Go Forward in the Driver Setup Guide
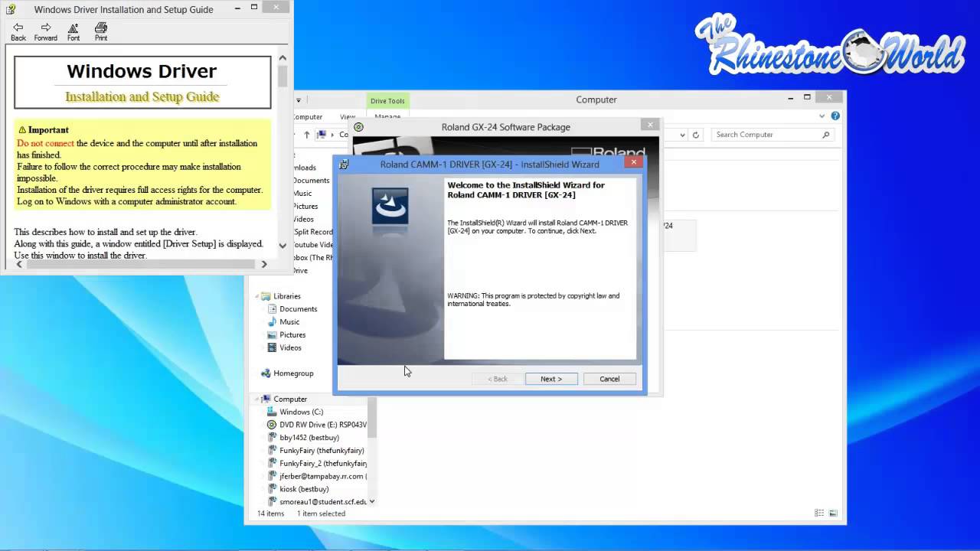Screen dimensions: 980x551 (46, 31)
